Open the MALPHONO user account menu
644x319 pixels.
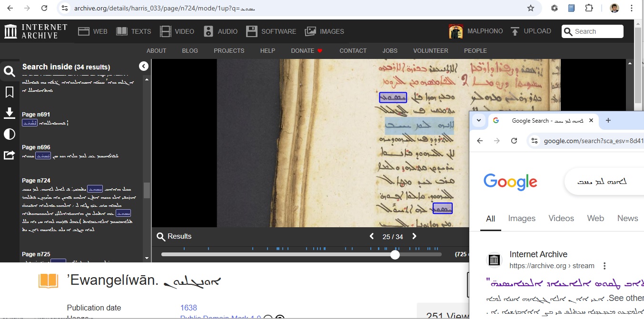coord(476,31)
